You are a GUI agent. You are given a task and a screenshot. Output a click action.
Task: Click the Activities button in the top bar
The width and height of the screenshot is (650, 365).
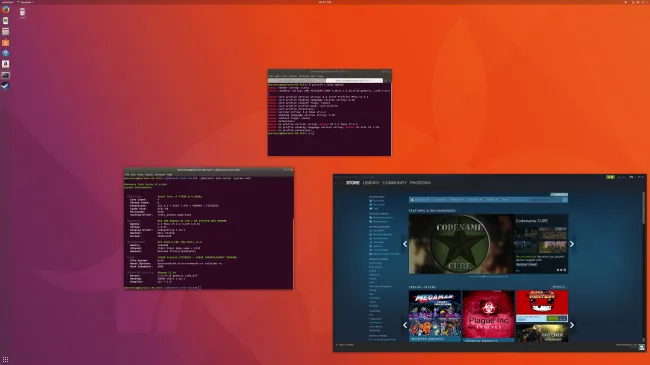coord(7,2)
